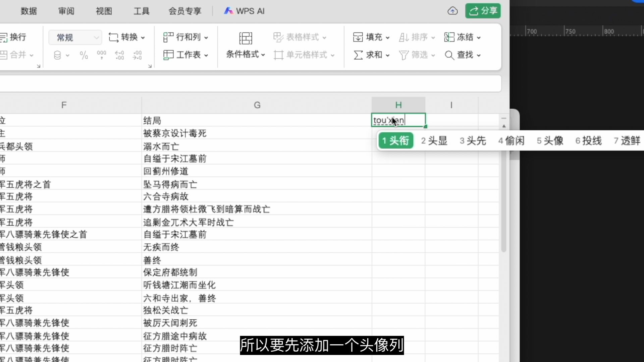The width and height of the screenshot is (644, 362).
Task: Open the 单元格样式 cell style dropdown
Action: [304, 55]
